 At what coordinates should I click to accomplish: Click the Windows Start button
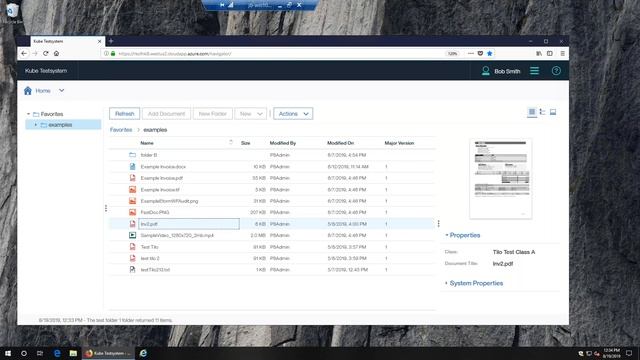tap(8, 353)
